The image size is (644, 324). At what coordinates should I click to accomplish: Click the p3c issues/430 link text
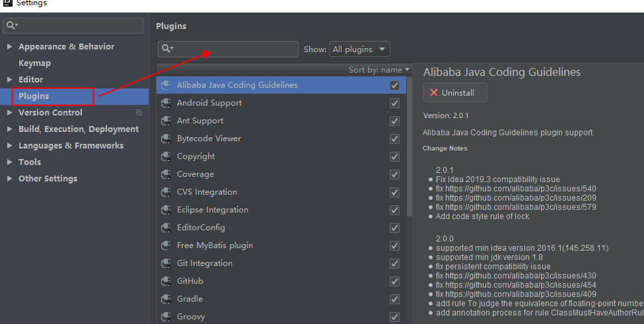pos(520,276)
